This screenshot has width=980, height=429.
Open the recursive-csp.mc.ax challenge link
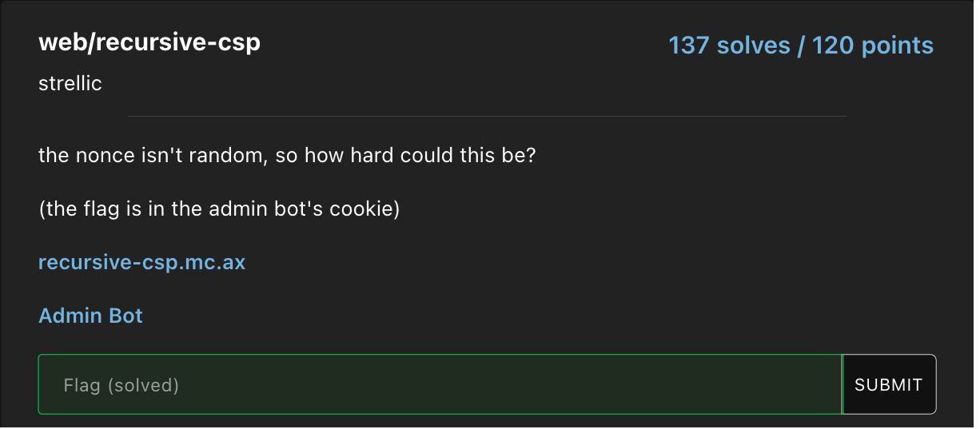coord(141,262)
